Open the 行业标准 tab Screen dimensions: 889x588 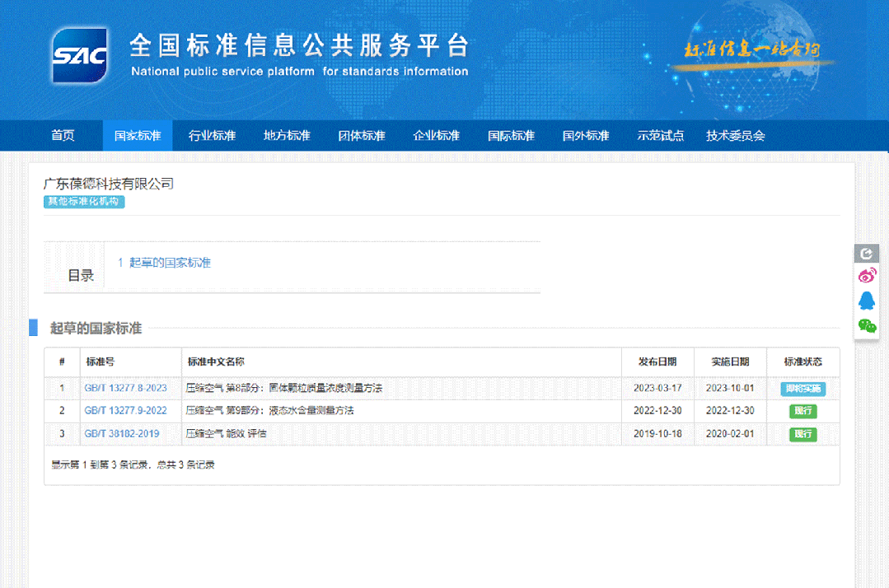[212, 136]
